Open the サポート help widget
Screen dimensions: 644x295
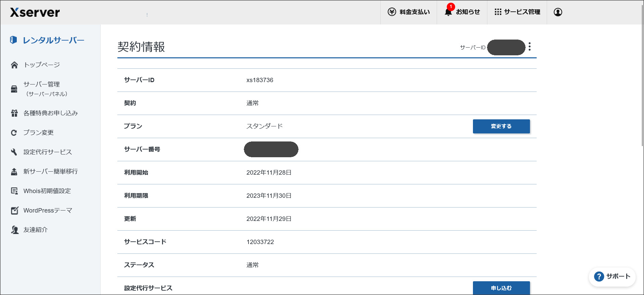point(612,277)
